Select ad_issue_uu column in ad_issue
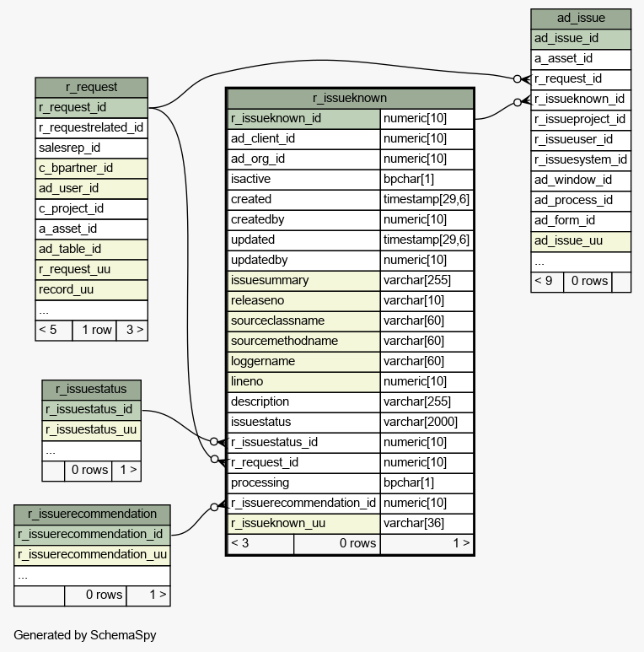The width and height of the screenshot is (644, 652). tap(581, 241)
